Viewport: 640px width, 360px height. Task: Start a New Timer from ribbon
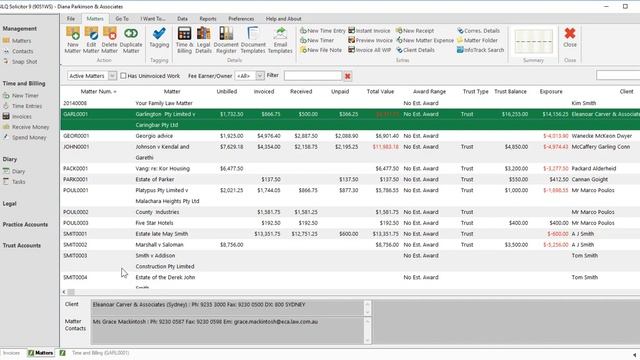tap(317, 40)
